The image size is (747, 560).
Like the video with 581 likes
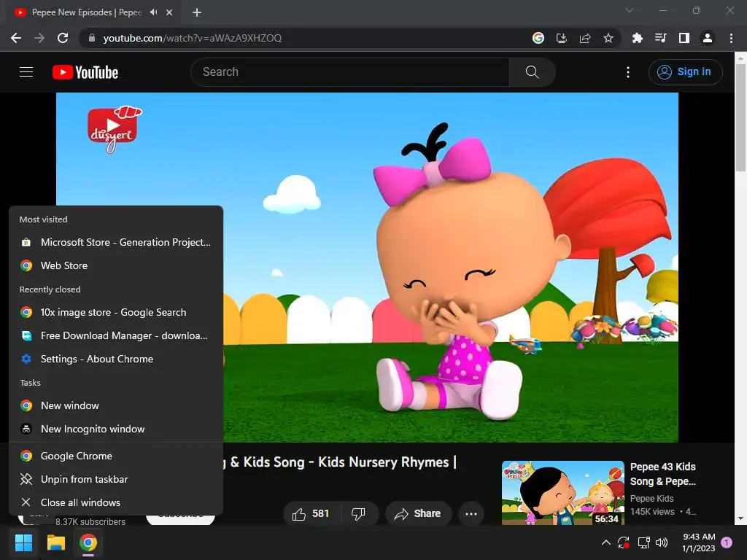coord(311,514)
